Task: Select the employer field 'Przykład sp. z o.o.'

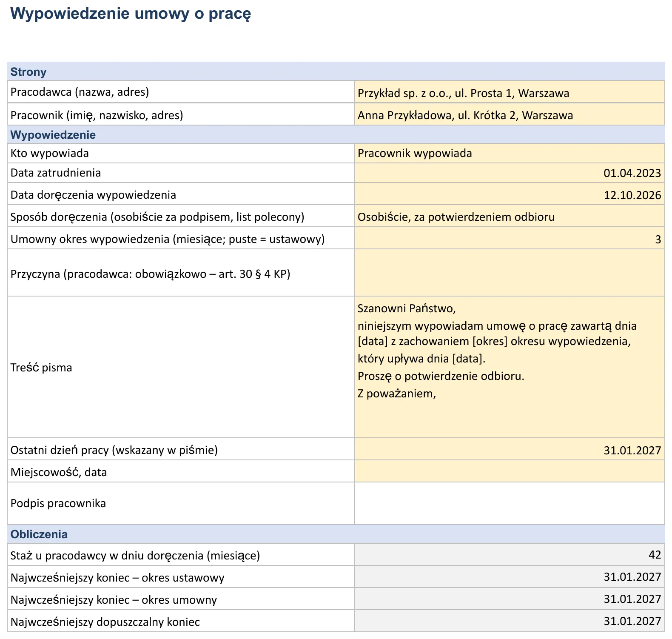Action: tap(510, 92)
